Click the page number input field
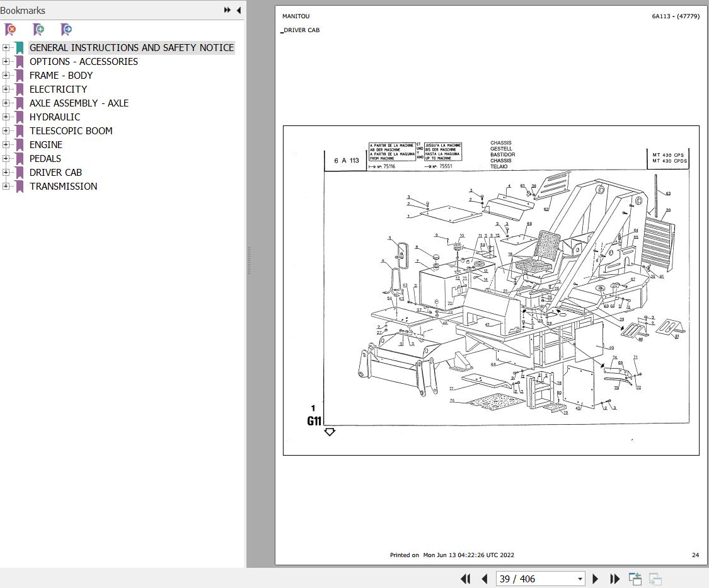The height and width of the screenshot is (588, 709). point(534,579)
